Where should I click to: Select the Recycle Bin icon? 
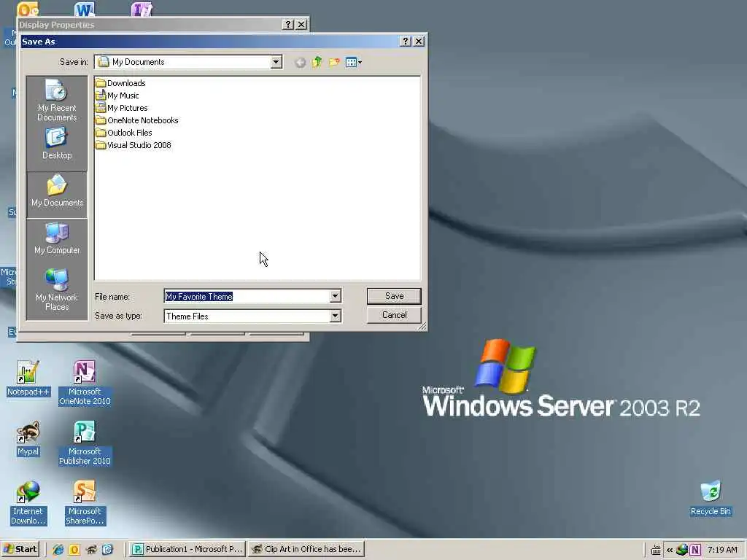[711, 498]
